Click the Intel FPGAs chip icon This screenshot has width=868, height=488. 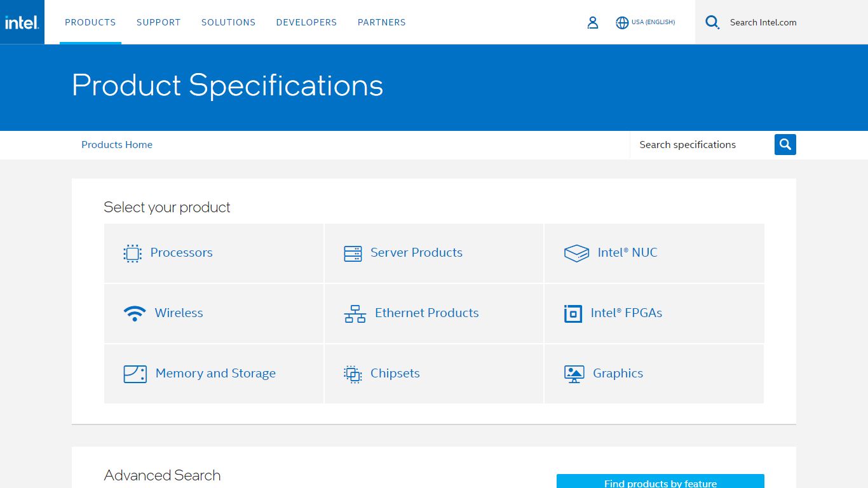pos(573,314)
